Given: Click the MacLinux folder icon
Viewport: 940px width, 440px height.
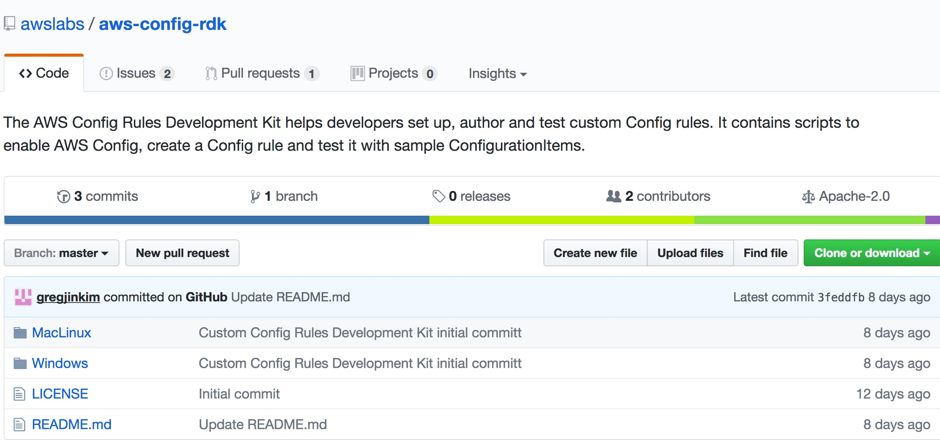Looking at the screenshot, I should [x=20, y=333].
